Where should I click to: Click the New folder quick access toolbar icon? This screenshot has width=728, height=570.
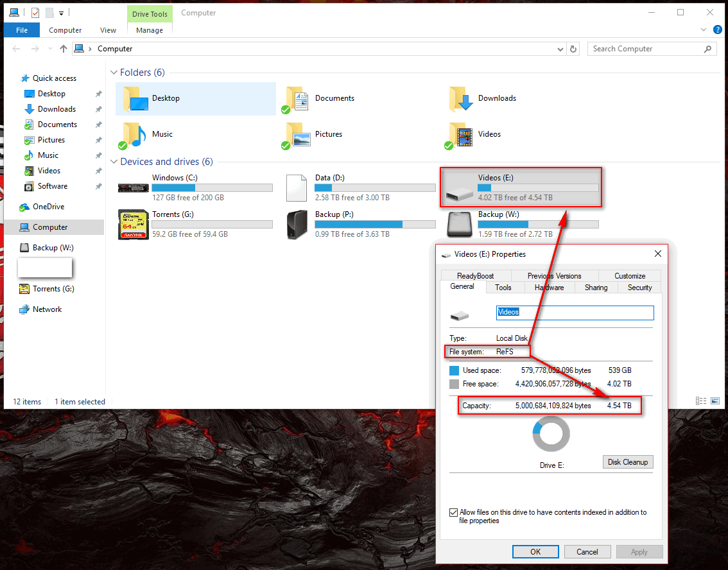point(49,13)
